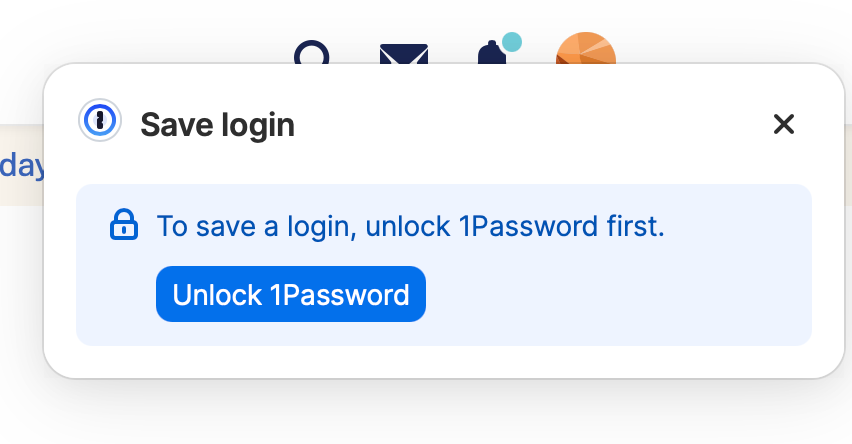Viewport: 852px width, 444px height.
Task: Click the "Save login" heading
Action: pyautogui.click(x=217, y=125)
